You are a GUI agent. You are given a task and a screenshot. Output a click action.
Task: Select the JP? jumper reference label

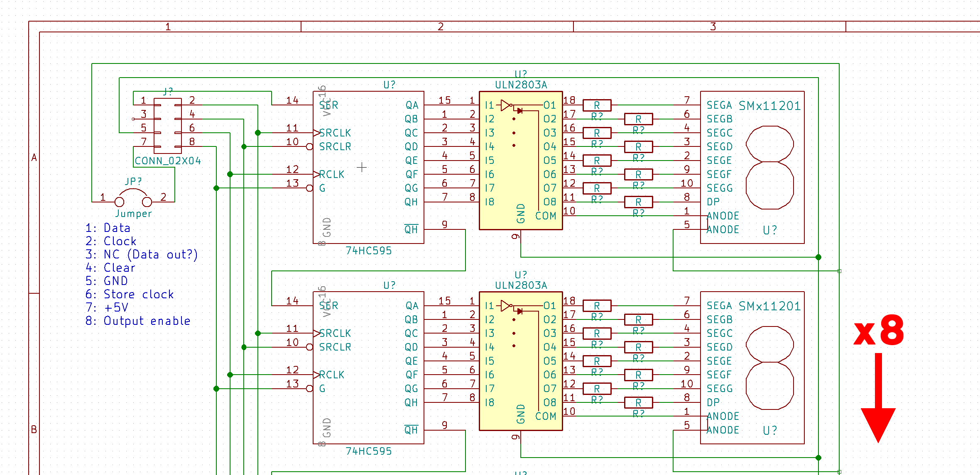[x=133, y=181]
